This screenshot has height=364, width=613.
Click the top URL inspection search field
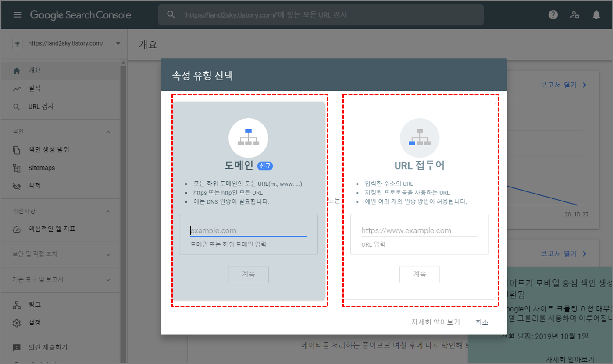pyautogui.click(x=321, y=15)
